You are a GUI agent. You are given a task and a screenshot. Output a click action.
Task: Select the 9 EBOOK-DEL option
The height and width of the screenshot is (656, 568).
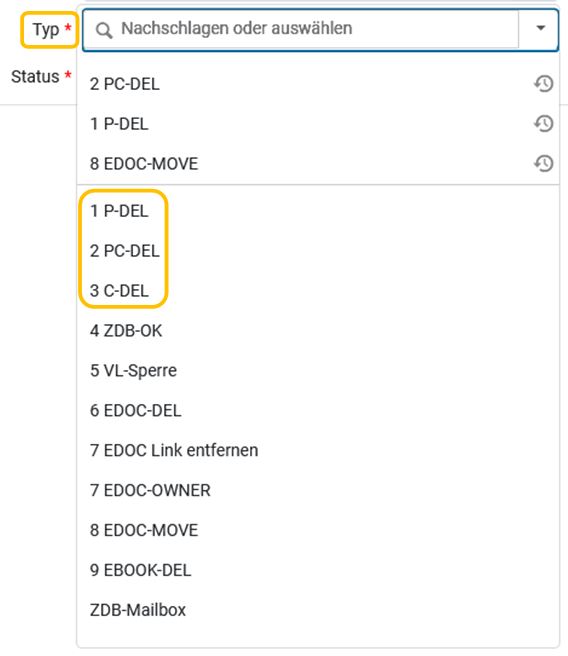318,570
